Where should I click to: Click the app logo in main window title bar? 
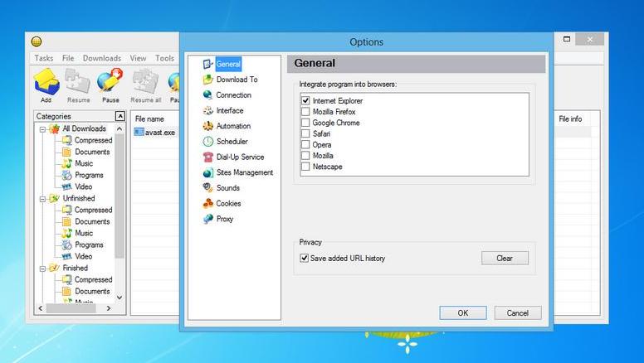37,41
